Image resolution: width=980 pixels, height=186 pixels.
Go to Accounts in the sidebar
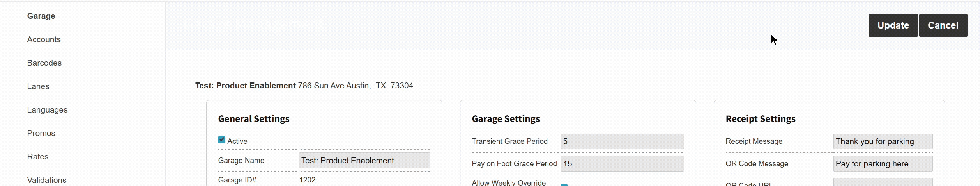(44, 39)
